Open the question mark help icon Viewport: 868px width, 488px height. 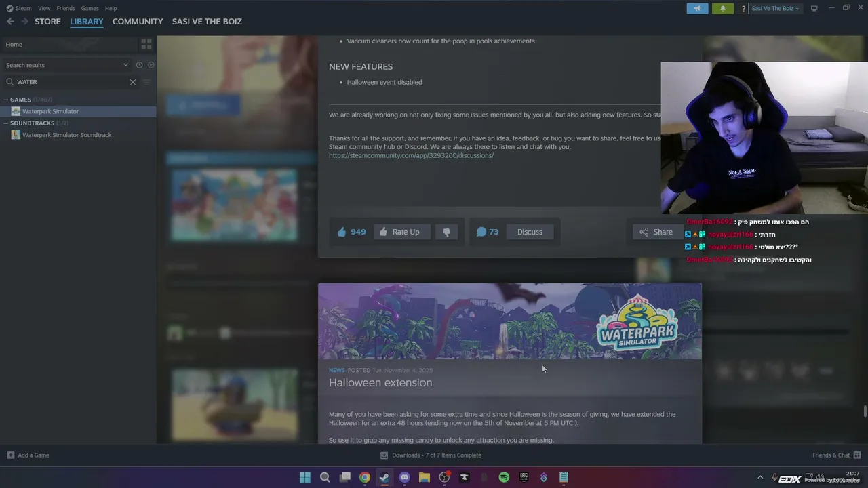744,9
